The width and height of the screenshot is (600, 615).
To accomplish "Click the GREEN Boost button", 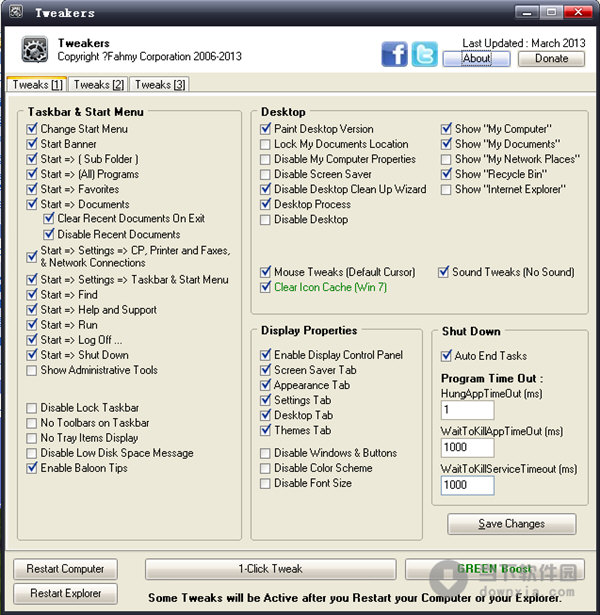I will click(495, 569).
